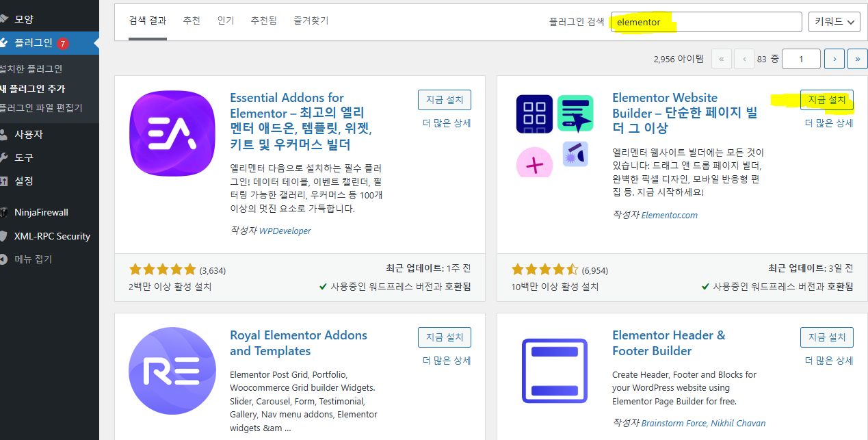Go to the first page of results

coord(722,59)
